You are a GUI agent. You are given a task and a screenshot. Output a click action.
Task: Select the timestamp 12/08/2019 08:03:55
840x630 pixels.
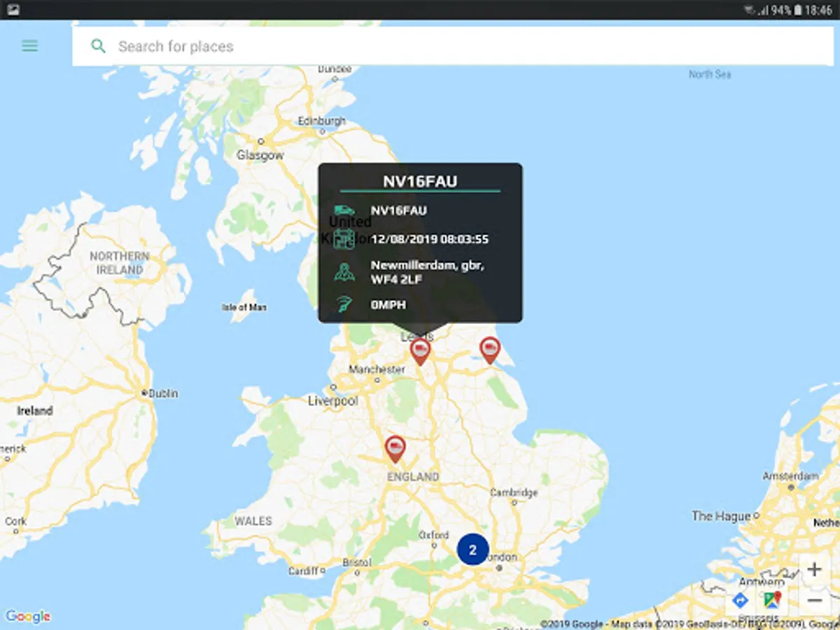pyautogui.click(x=430, y=239)
